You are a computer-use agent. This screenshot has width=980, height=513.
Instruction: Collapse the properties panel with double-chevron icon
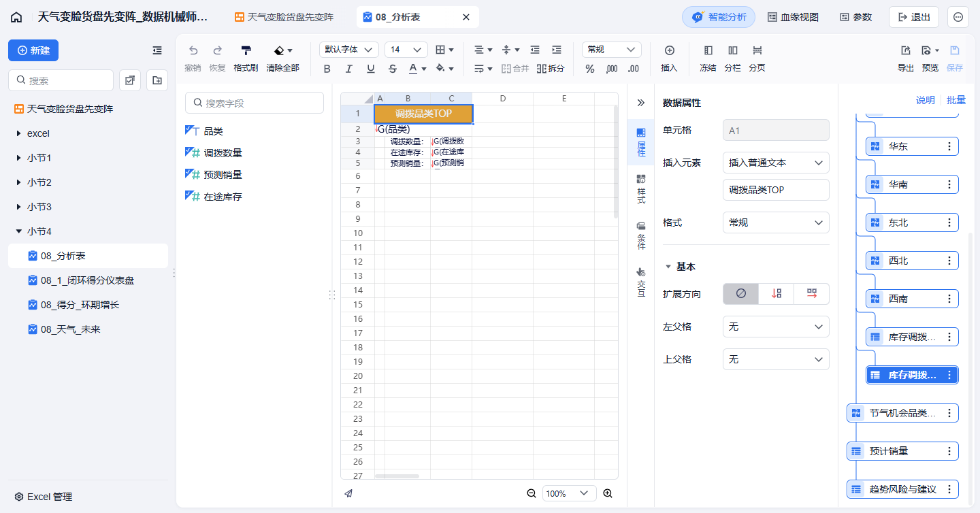640,103
